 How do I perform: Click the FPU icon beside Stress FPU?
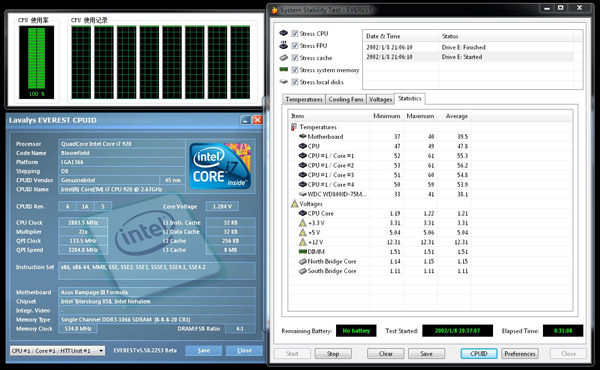[283, 45]
